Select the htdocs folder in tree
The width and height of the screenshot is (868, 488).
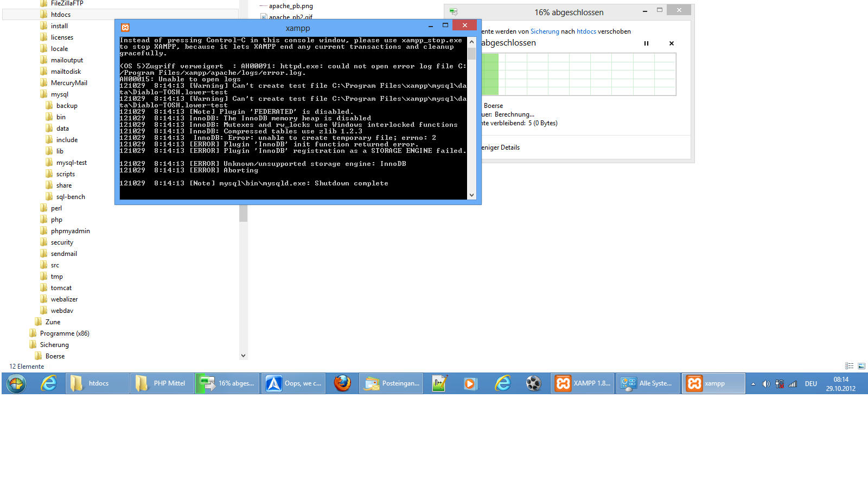[61, 15]
